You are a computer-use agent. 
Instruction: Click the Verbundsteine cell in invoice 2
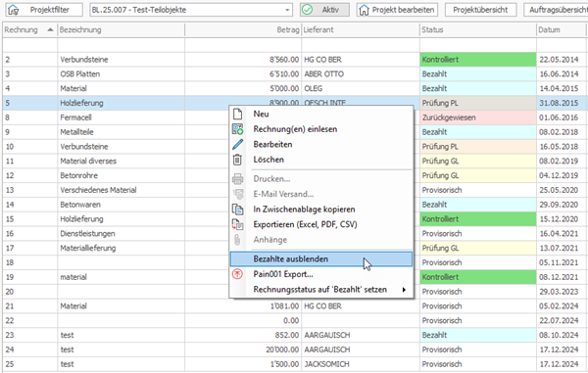[x=121, y=60]
